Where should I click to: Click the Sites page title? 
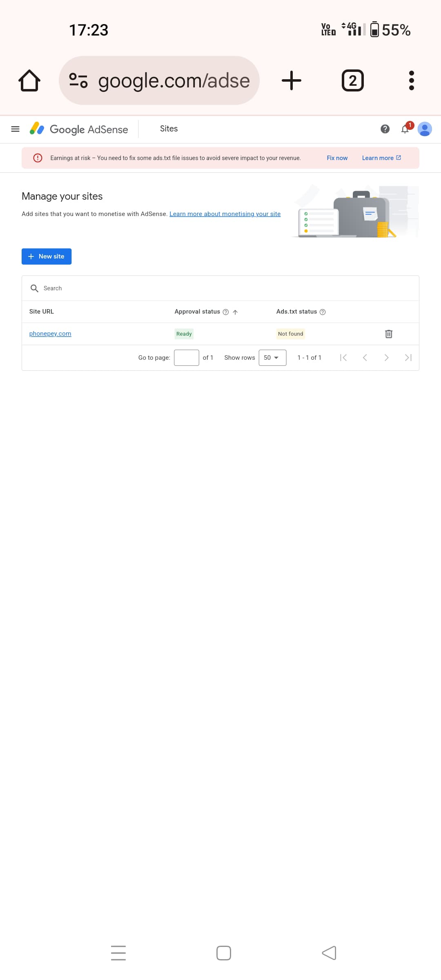[x=169, y=129]
